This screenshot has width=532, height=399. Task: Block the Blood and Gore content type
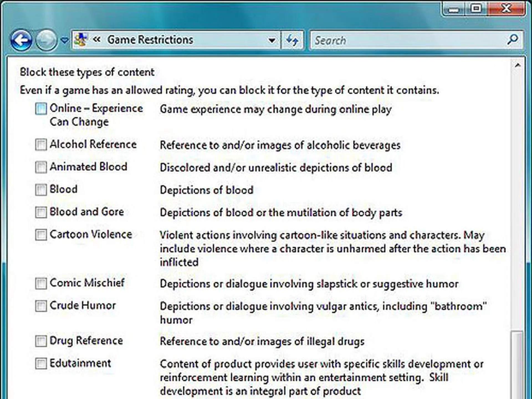tap(40, 213)
